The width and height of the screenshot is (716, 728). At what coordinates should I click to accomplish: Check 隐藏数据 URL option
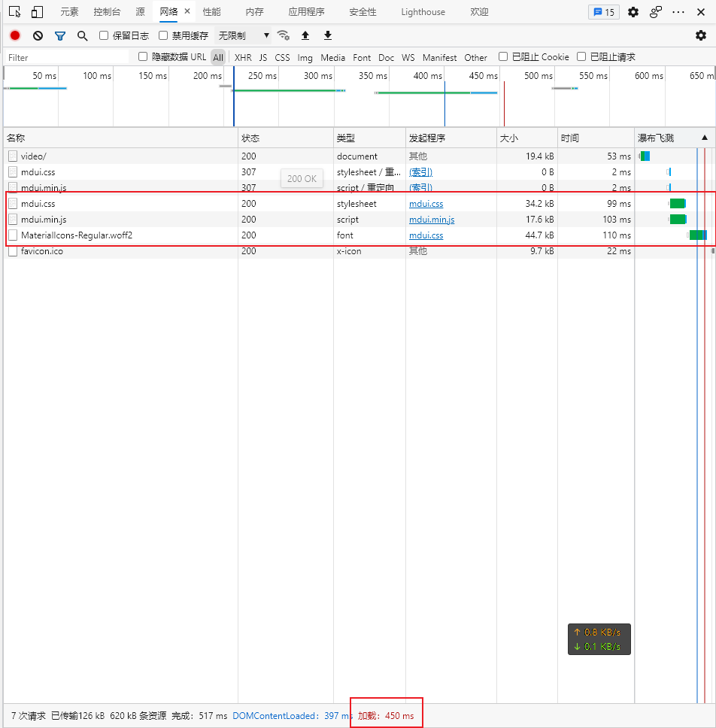[x=143, y=56]
